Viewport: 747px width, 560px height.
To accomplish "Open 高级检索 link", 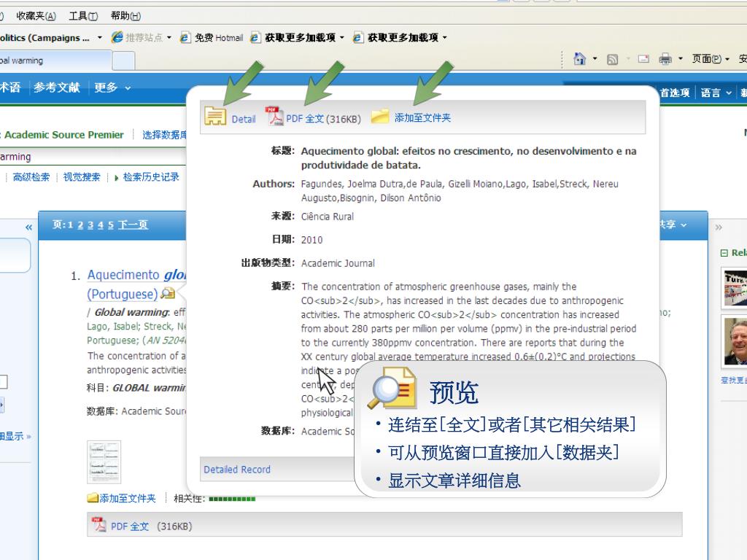I will tap(31, 177).
